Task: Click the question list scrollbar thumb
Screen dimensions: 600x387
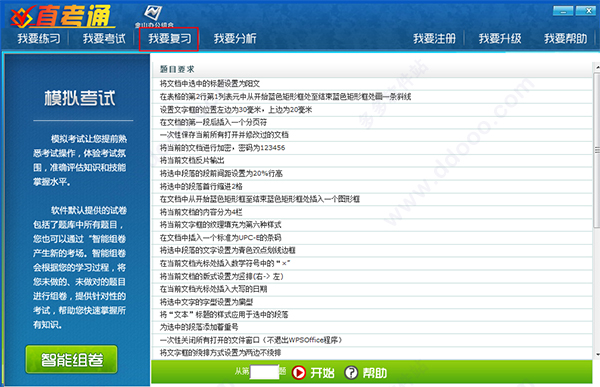Action: pos(597,150)
